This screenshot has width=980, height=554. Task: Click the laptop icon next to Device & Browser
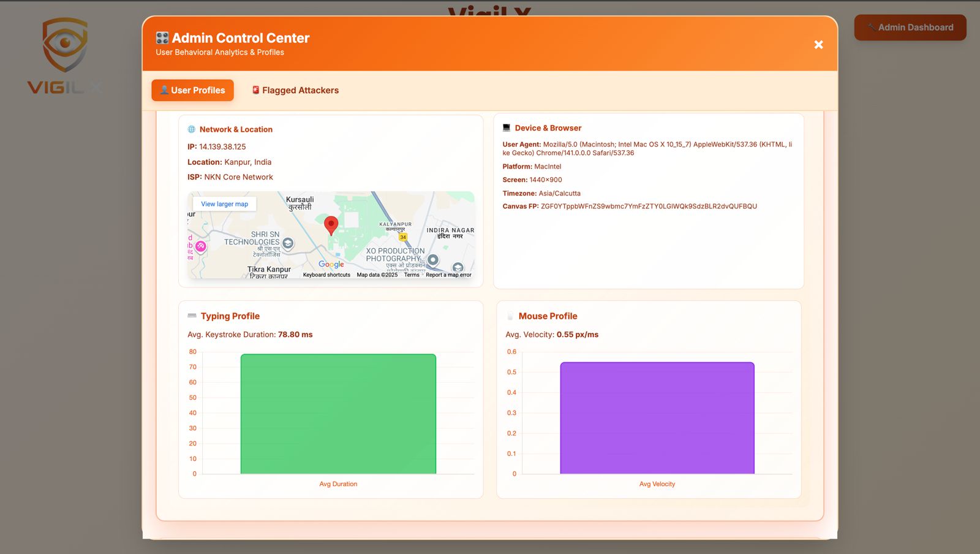click(x=507, y=128)
